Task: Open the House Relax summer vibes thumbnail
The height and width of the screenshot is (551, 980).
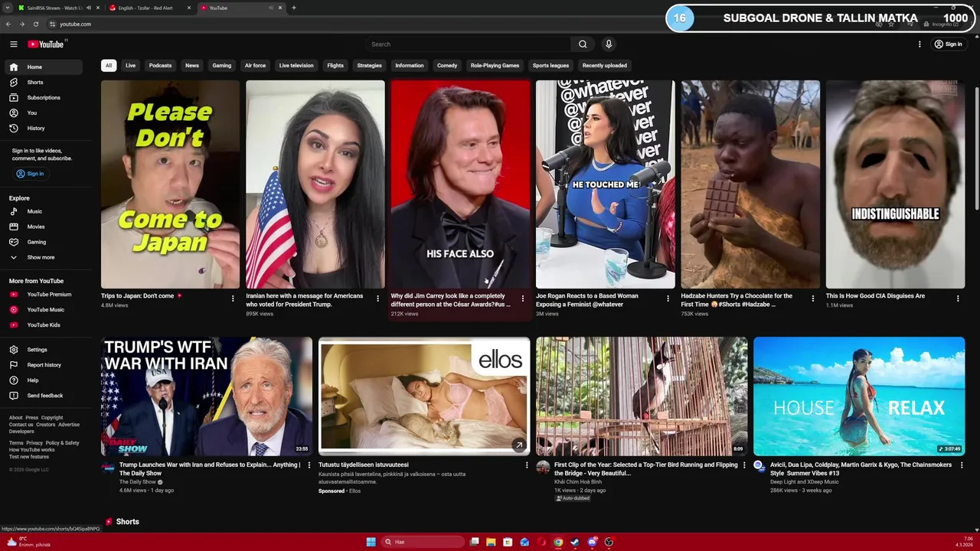Action: [859, 396]
